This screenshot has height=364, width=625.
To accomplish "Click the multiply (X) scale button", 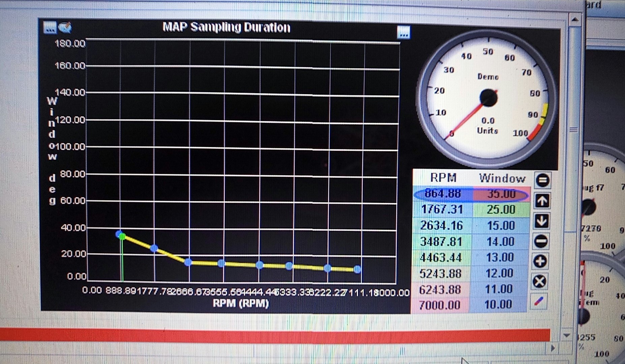I will point(539,281).
